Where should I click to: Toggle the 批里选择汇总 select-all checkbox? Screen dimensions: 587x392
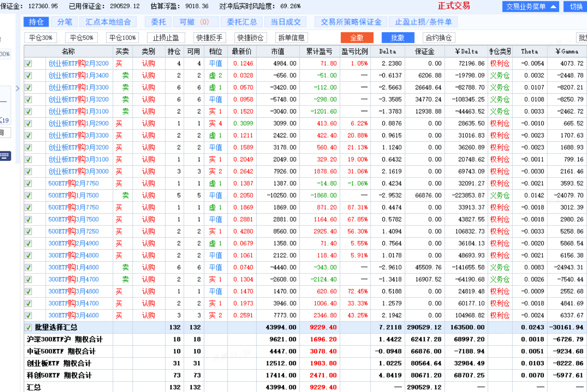pos(28,327)
